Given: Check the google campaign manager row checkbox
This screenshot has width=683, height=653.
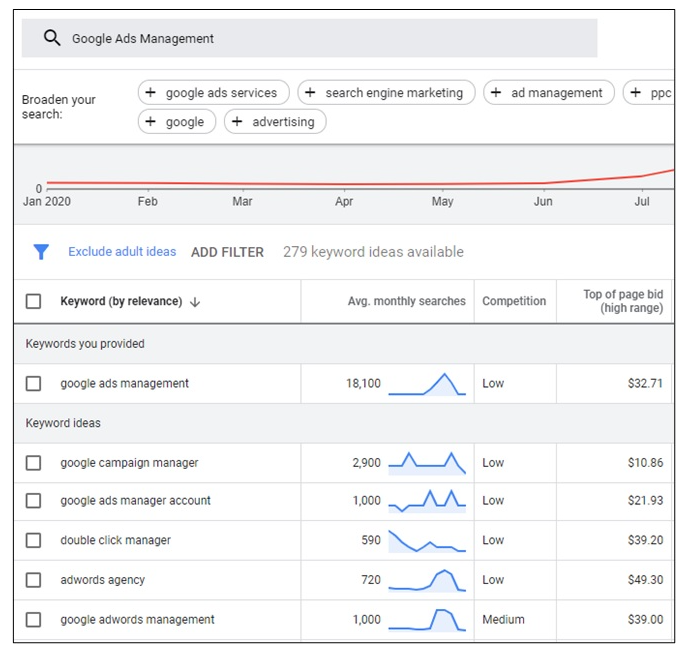Looking at the screenshot, I should pos(34,463).
